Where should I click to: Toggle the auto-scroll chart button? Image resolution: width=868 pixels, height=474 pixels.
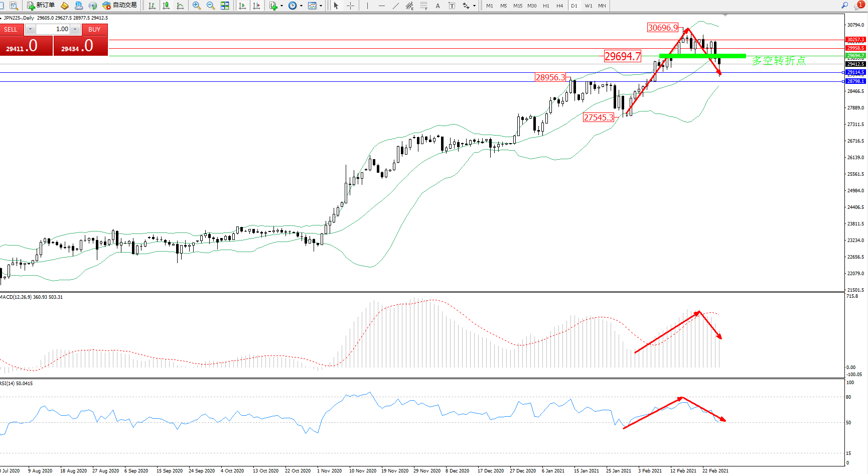click(242, 6)
